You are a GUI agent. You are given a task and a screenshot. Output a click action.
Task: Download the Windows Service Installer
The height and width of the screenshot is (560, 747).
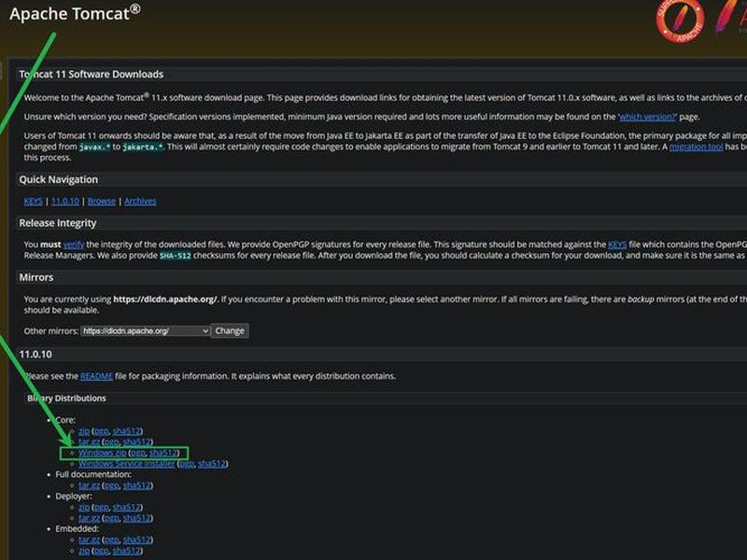[127, 464]
